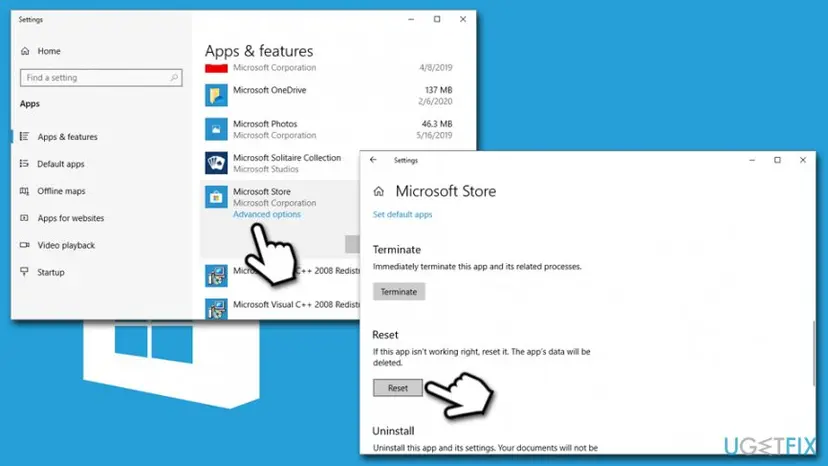This screenshot has height=466, width=828.
Task: Click the home icon beside the Microsoft Store heading
Action: [x=379, y=191]
